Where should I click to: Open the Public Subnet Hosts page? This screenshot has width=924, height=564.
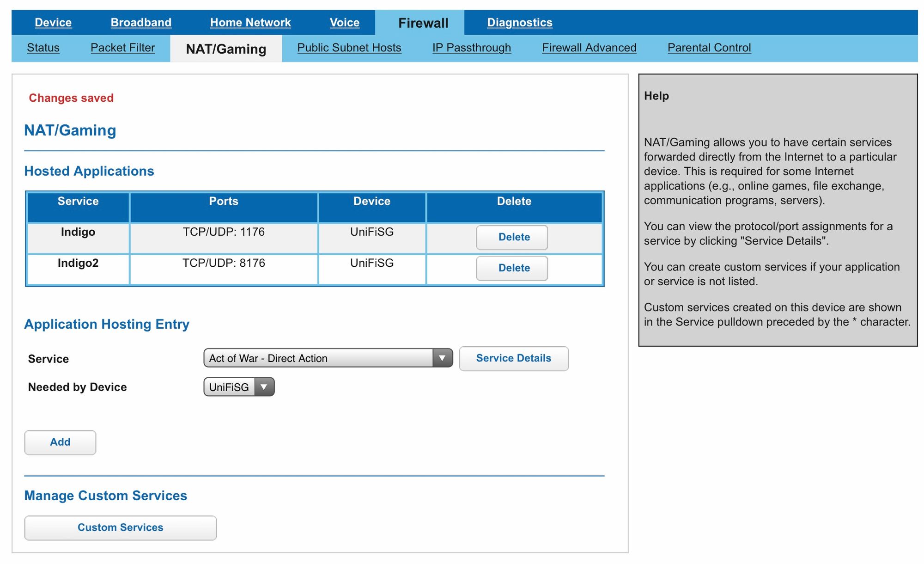349,48
